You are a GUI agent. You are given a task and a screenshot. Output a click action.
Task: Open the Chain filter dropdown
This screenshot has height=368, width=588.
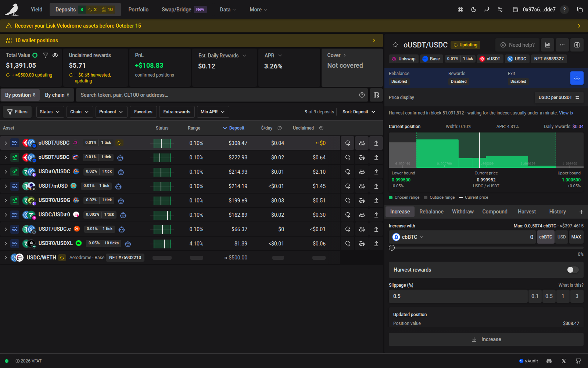[80, 112]
